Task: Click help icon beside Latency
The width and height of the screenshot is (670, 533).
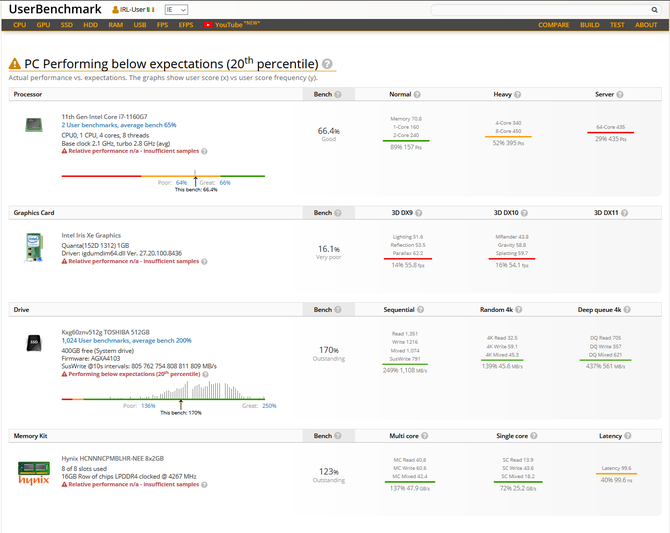Action: [627, 436]
